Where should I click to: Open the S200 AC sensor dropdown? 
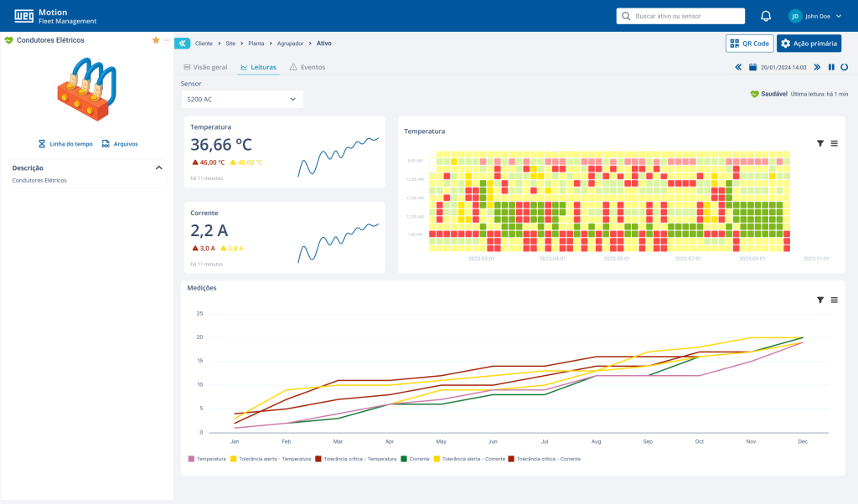point(242,100)
